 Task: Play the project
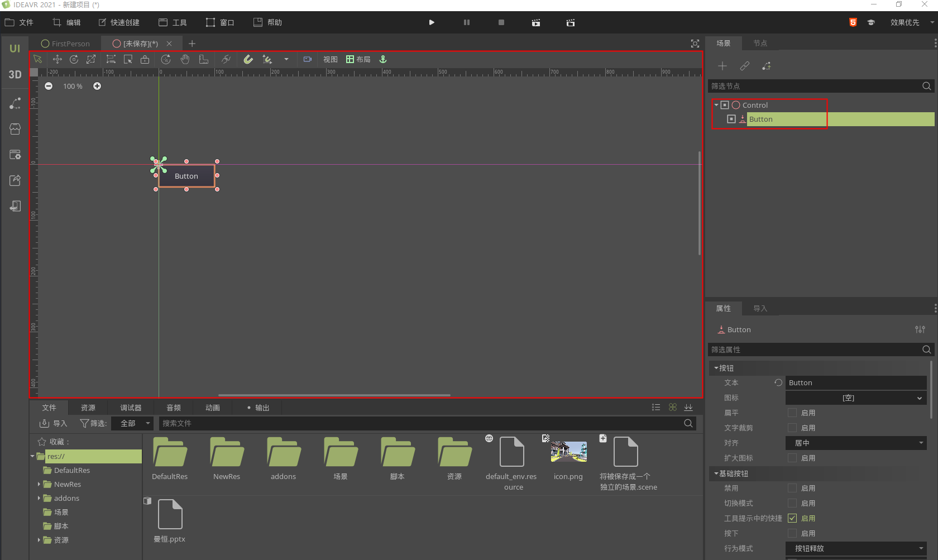[432, 22]
